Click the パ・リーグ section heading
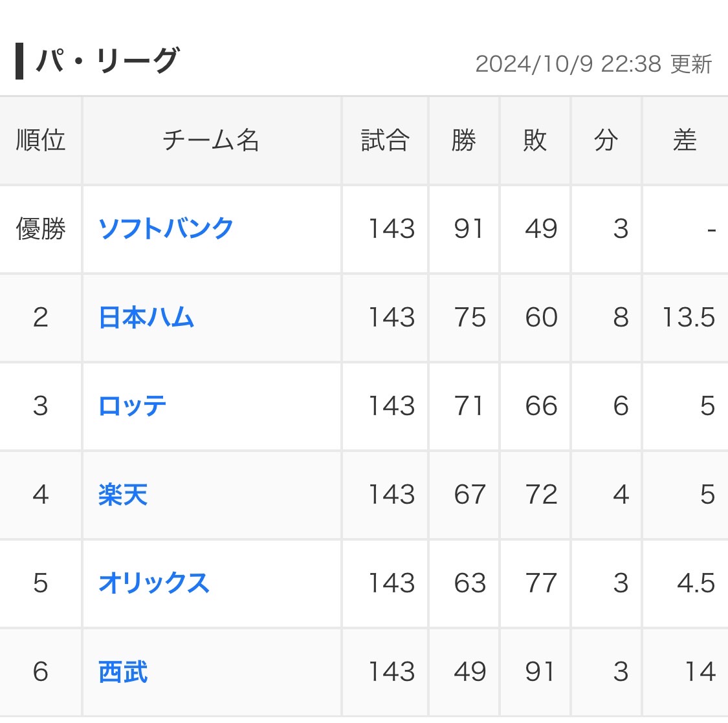This screenshot has width=728, height=723. point(107,61)
